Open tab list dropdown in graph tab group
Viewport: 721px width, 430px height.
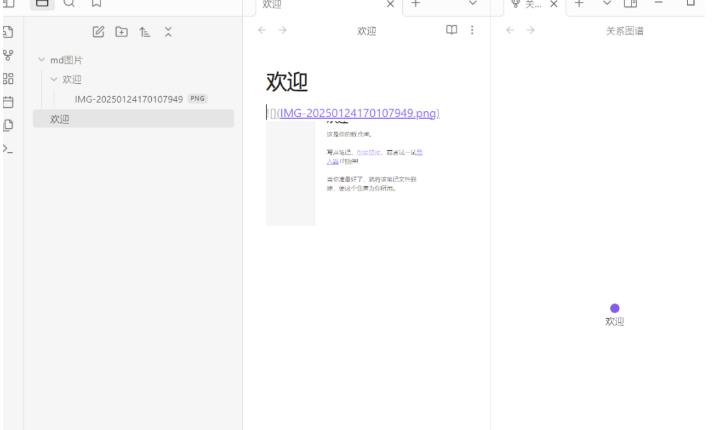(607, 3)
